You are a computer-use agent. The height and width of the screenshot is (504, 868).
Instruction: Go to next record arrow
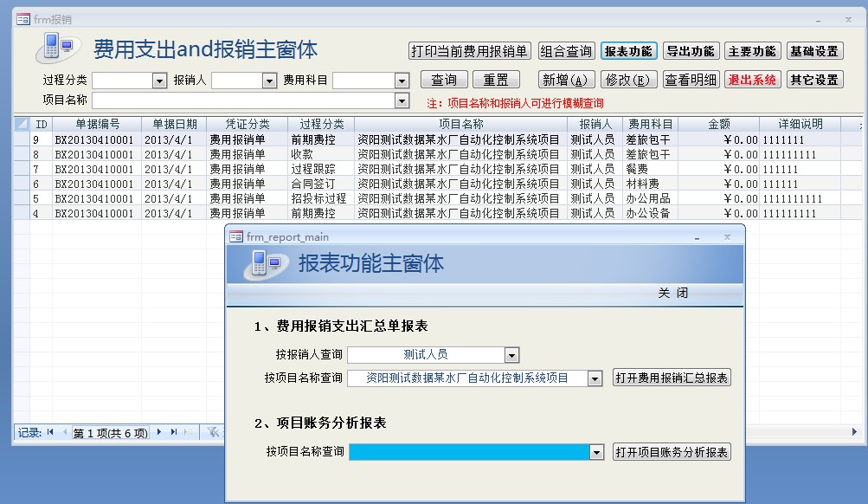coord(159,432)
